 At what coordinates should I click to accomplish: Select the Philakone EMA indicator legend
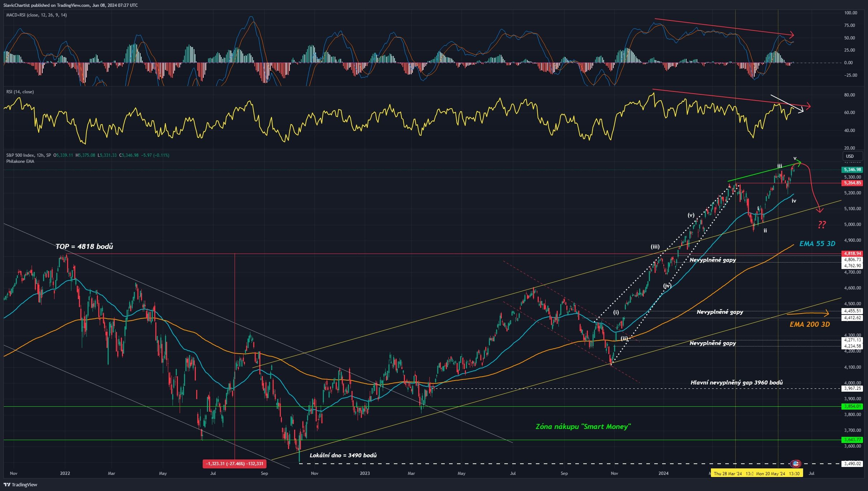click(20, 161)
